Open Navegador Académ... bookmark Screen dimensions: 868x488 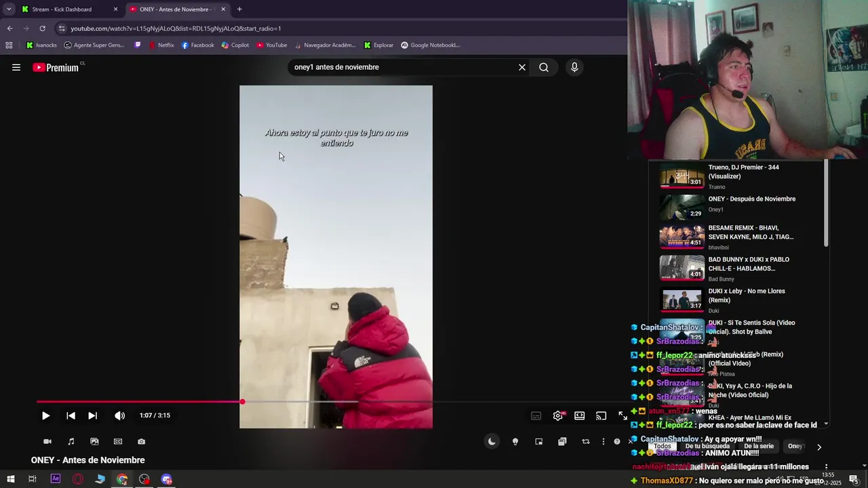(325, 45)
